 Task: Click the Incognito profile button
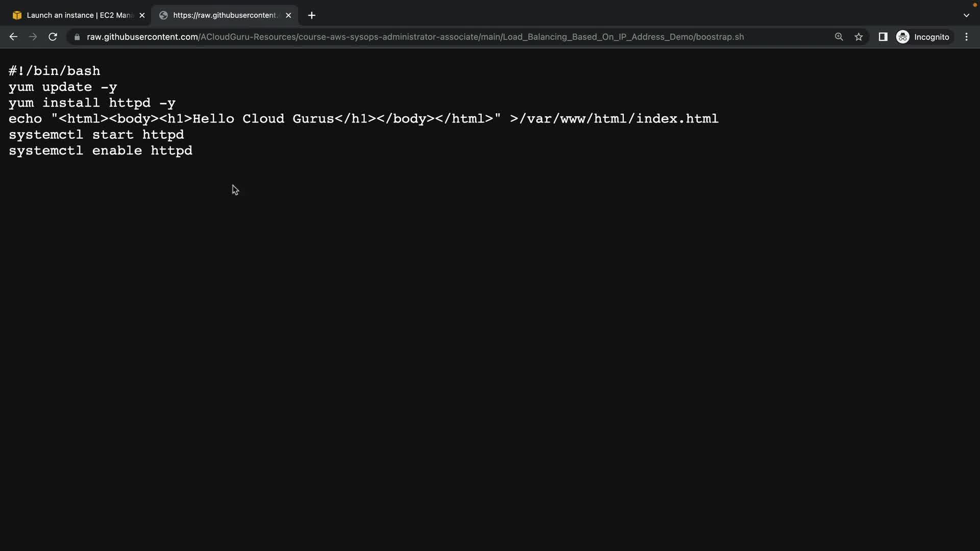(x=923, y=37)
